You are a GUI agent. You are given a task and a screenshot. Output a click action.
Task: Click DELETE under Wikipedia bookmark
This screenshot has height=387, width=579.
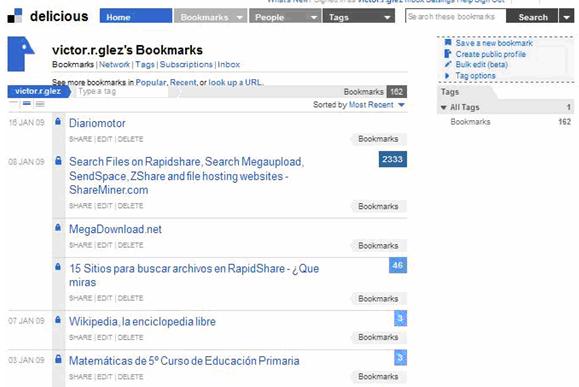tap(130, 338)
